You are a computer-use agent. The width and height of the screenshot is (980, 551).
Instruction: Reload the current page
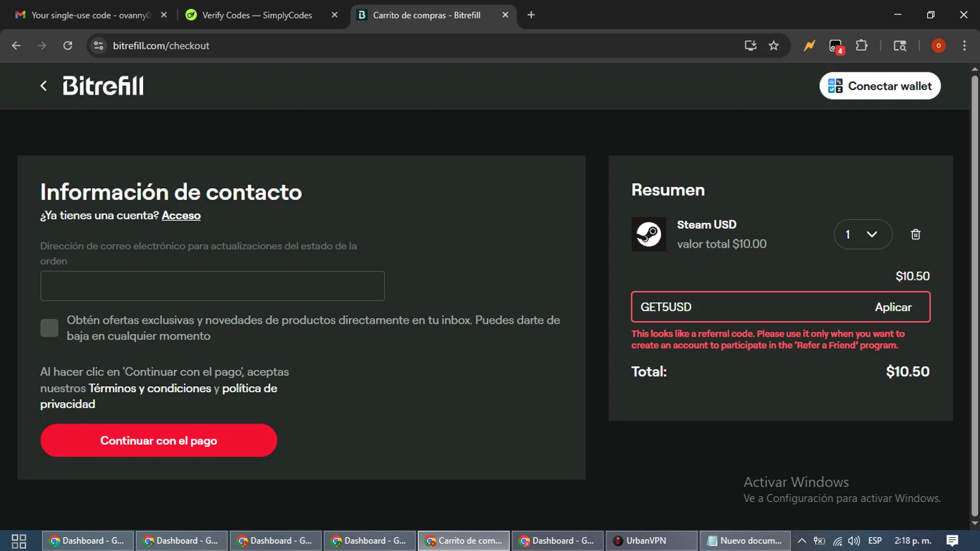pos(67,46)
